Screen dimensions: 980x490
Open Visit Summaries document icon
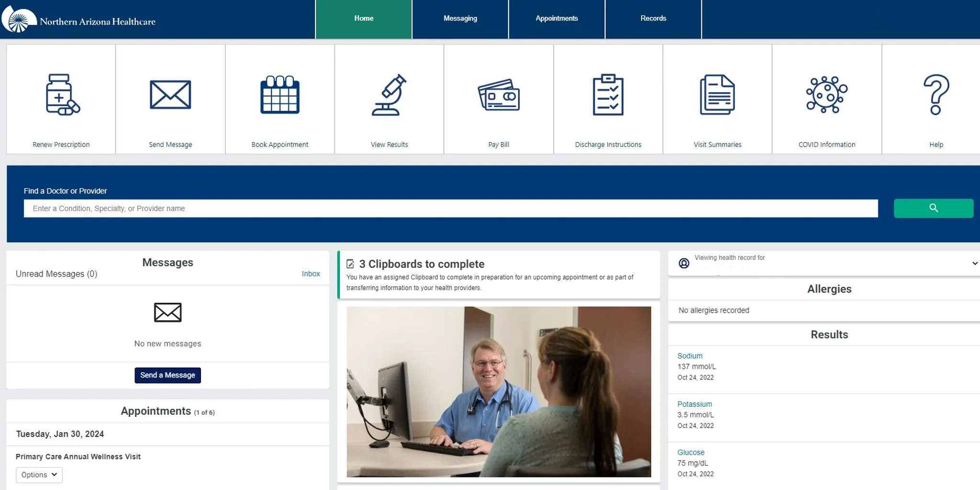[x=717, y=95]
